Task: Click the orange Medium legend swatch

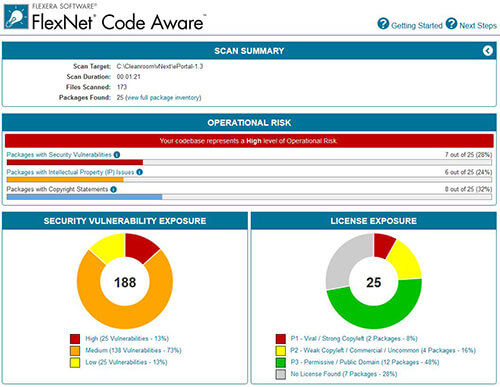Action: click(x=75, y=351)
